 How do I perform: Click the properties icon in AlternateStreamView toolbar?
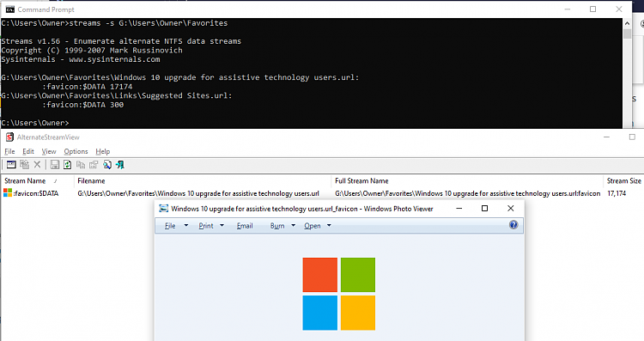(94, 165)
